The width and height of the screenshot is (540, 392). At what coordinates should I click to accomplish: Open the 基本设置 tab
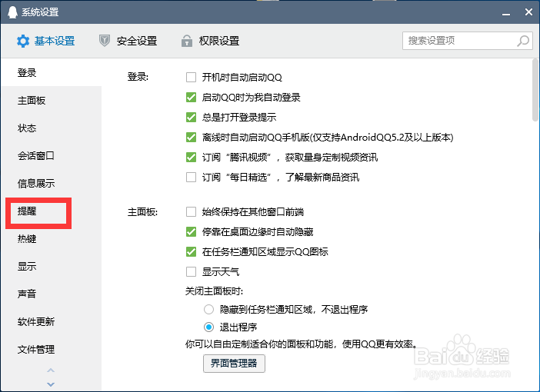click(46, 42)
